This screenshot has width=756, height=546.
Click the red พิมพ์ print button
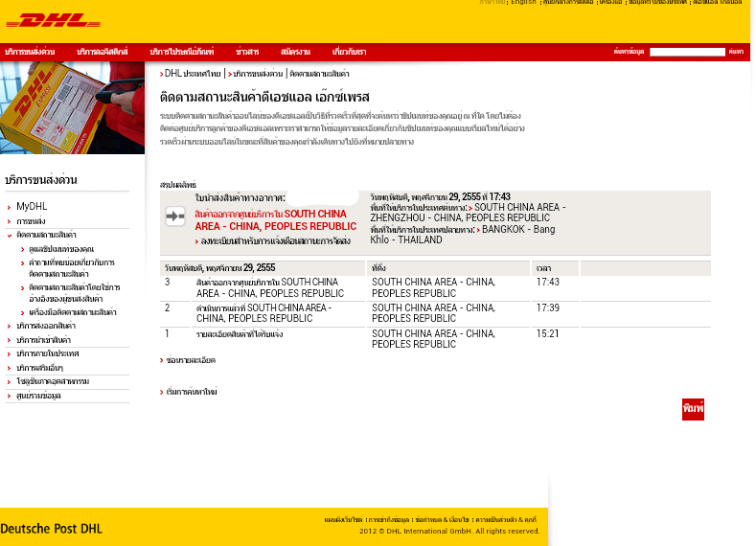(x=693, y=409)
